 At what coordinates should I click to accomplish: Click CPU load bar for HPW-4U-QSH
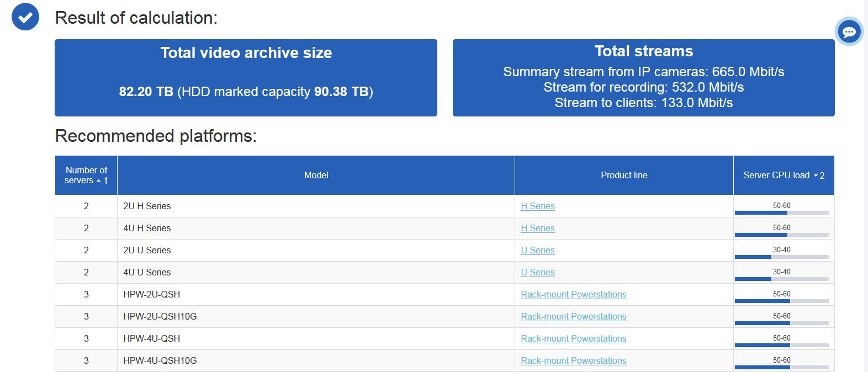pyautogui.click(x=782, y=345)
